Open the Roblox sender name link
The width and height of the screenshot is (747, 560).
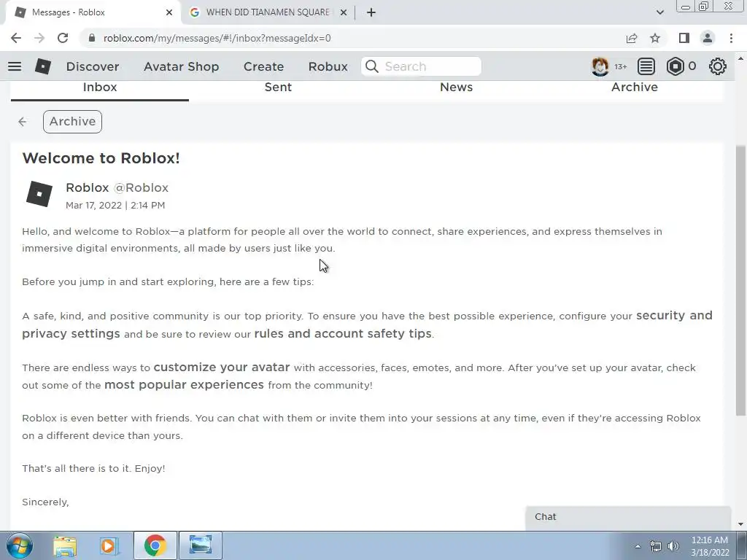[x=88, y=187]
